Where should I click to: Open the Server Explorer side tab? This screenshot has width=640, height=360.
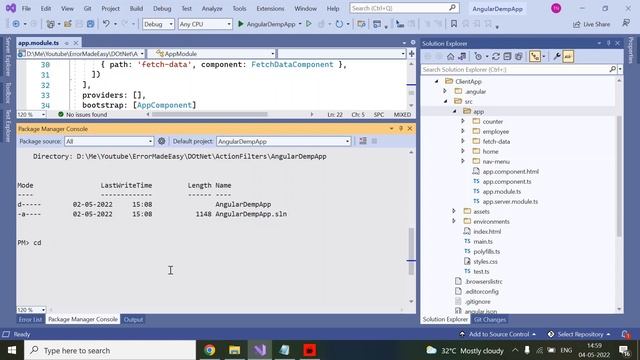(8, 56)
